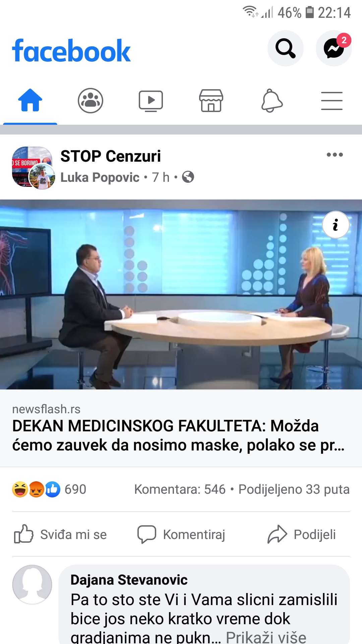Open Luka Popovic profile link
362x644 pixels.
tap(100, 177)
